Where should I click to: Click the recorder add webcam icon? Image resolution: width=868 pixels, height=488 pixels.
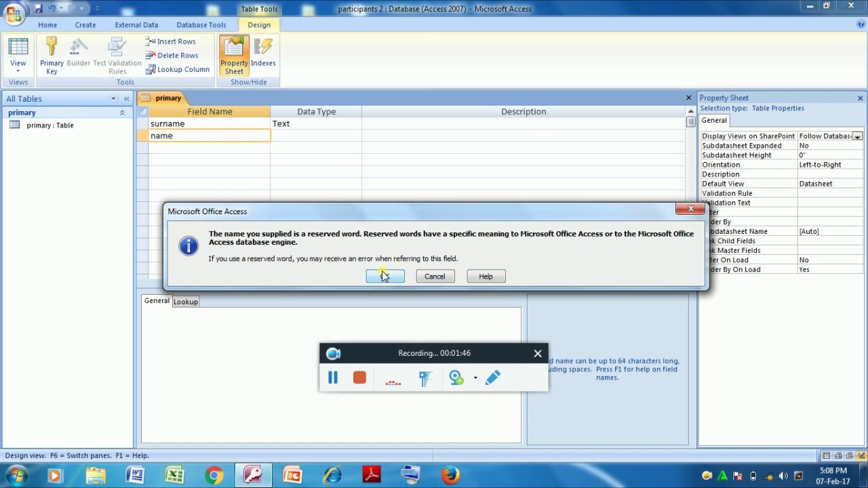tap(456, 378)
